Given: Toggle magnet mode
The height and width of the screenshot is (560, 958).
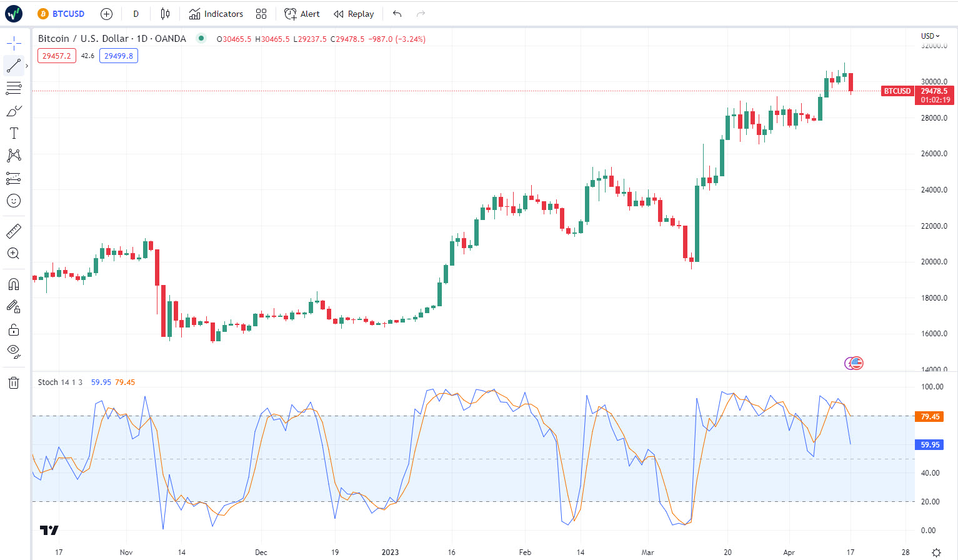Looking at the screenshot, I should point(14,284).
